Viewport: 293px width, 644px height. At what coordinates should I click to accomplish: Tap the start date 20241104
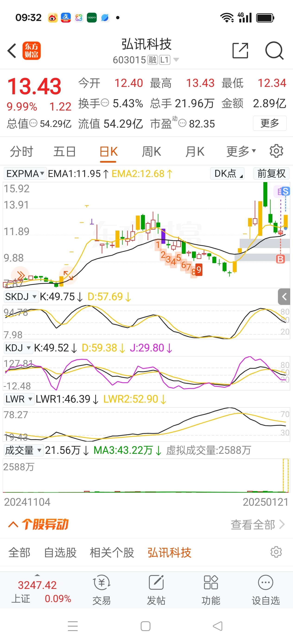(x=27, y=502)
